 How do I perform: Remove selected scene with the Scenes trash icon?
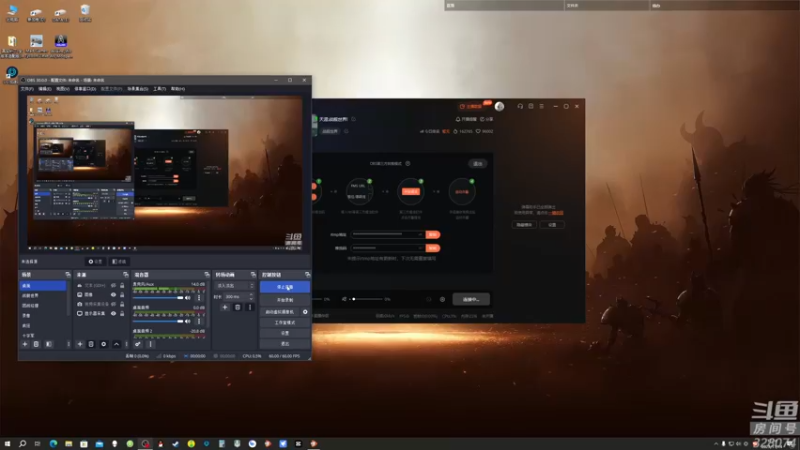coord(36,344)
